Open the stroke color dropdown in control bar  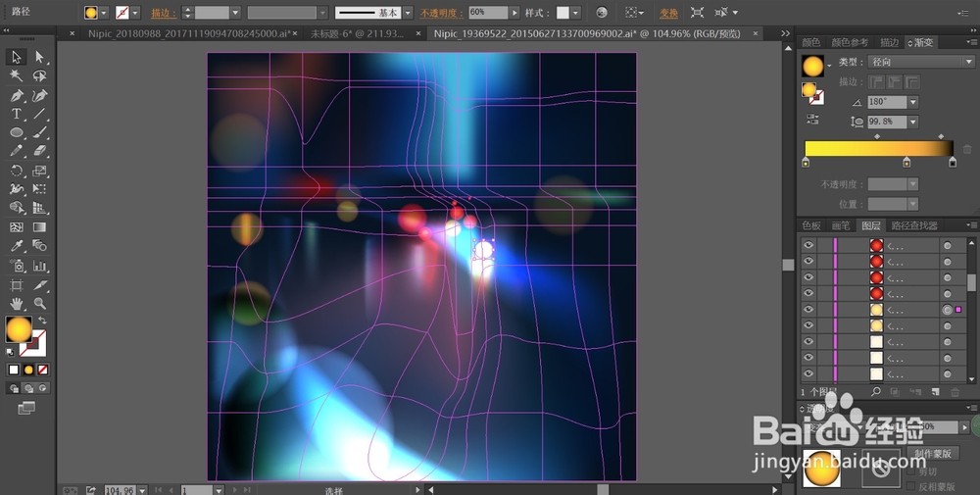[x=135, y=13]
